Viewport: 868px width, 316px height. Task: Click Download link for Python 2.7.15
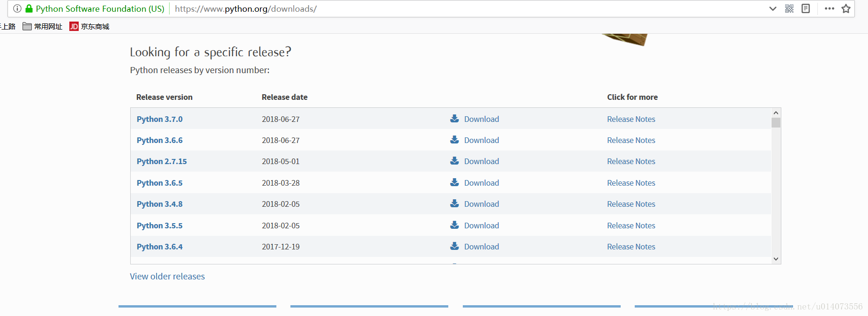pos(482,161)
